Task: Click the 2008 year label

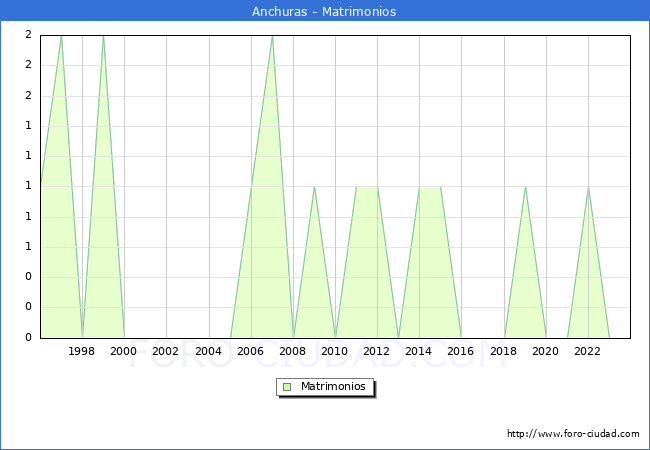Action: (x=293, y=351)
